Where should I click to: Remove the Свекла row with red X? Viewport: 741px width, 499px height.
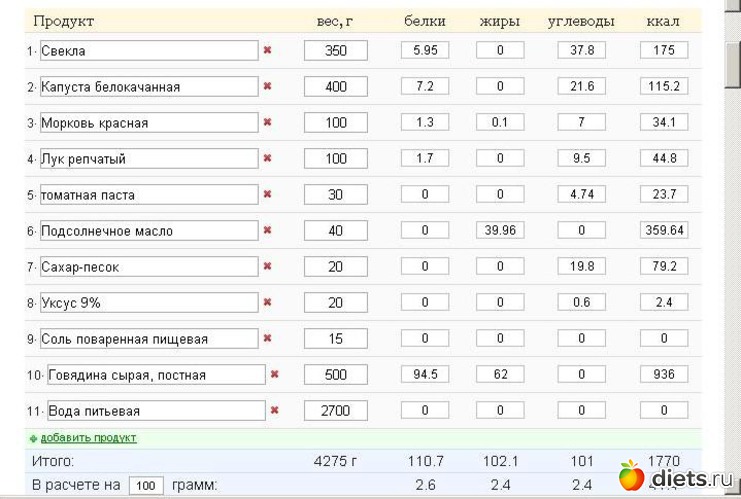click(x=267, y=50)
